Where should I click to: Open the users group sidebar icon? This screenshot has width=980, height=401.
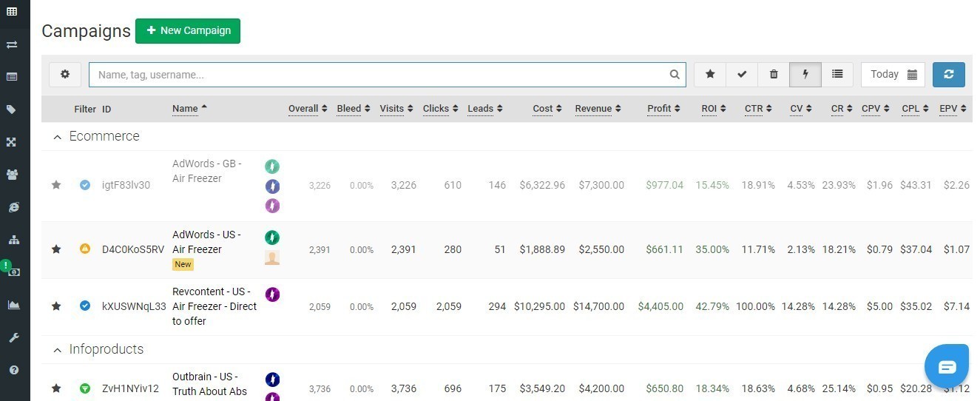click(x=12, y=175)
